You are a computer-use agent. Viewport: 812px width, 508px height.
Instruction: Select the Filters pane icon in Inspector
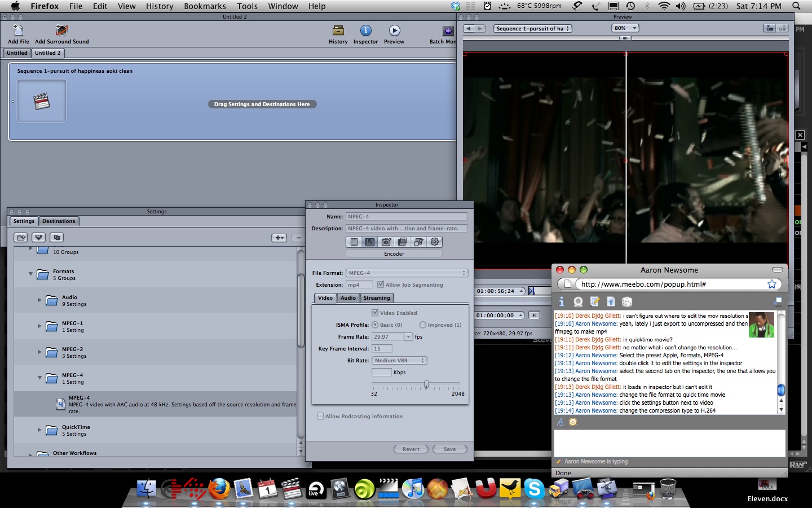point(403,242)
